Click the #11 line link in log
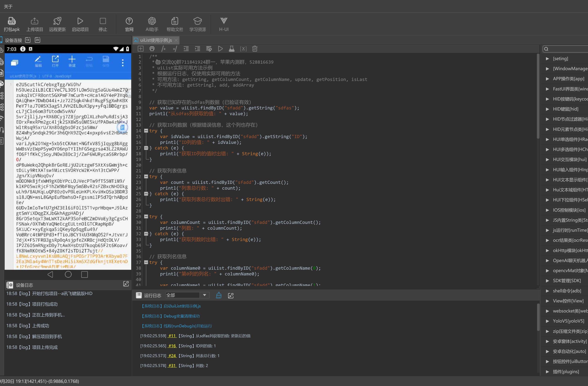The width and height of the screenshot is (588, 386). pos(172,336)
